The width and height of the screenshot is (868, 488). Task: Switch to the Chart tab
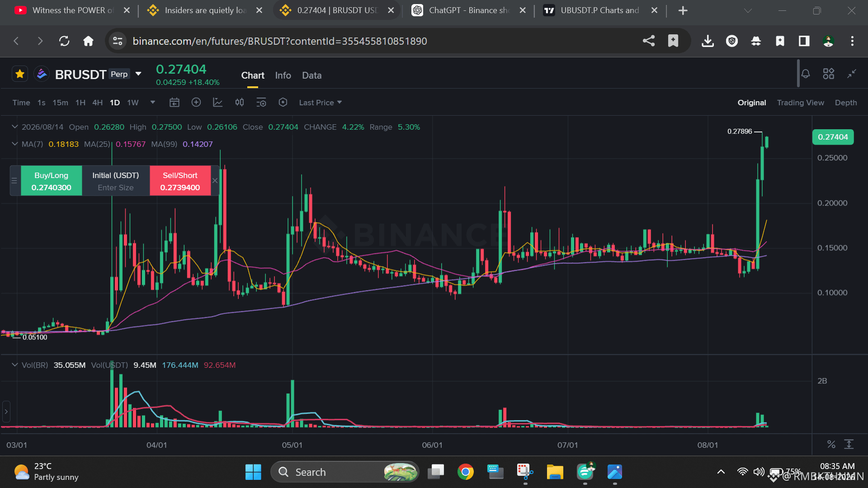253,75
